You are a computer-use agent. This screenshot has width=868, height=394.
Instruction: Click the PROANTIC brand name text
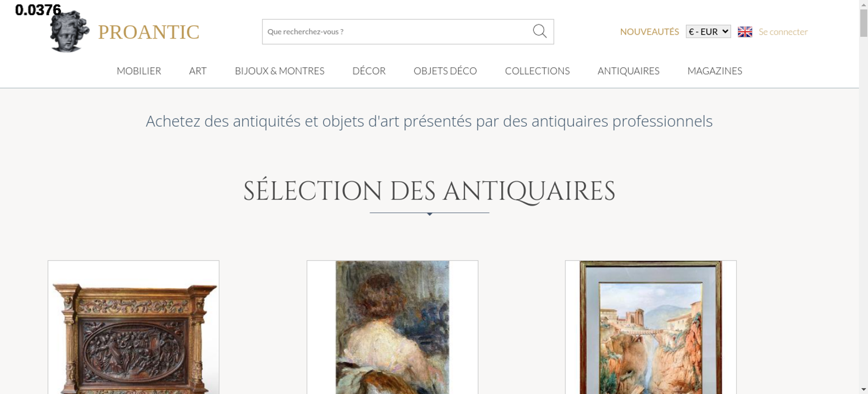point(149,32)
